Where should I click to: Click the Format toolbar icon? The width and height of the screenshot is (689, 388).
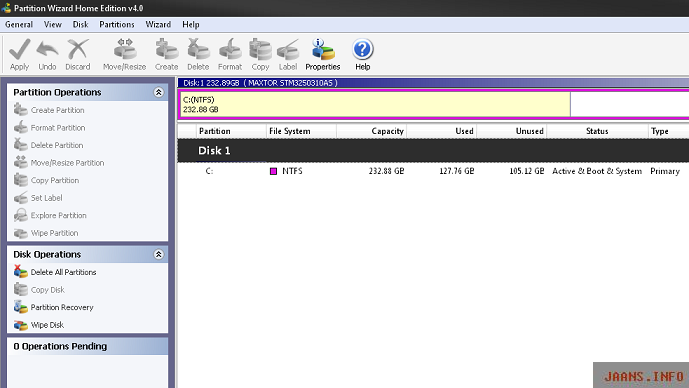coord(230,49)
